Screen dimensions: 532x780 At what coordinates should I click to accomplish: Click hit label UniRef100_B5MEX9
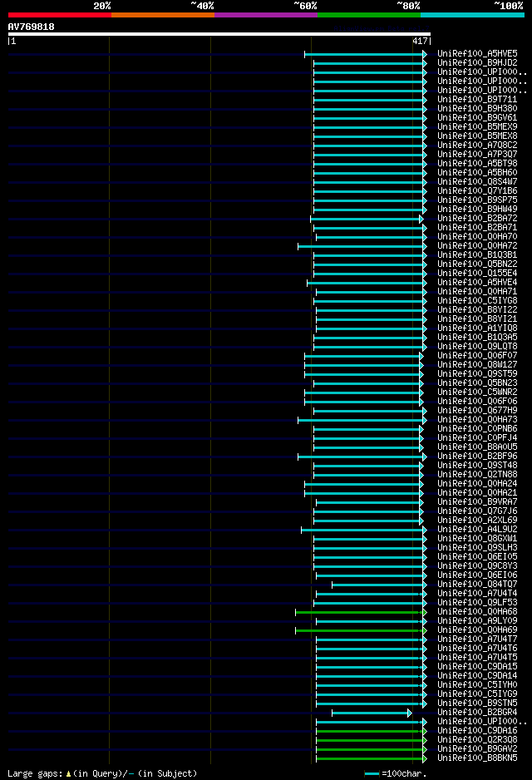click(x=477, y=127)
